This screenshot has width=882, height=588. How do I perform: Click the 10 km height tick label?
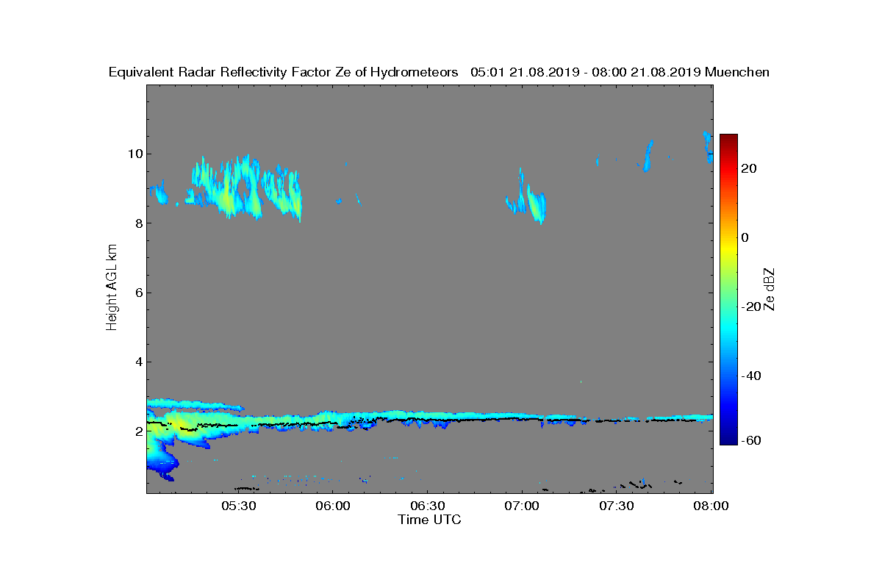pyautogui.click(x=134, y=154)
